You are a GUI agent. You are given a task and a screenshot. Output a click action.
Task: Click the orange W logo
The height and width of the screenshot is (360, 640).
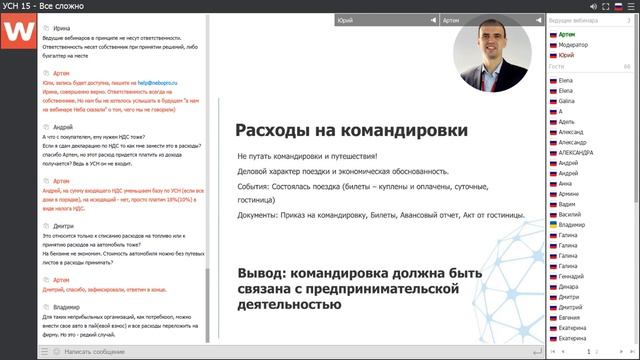18,31
